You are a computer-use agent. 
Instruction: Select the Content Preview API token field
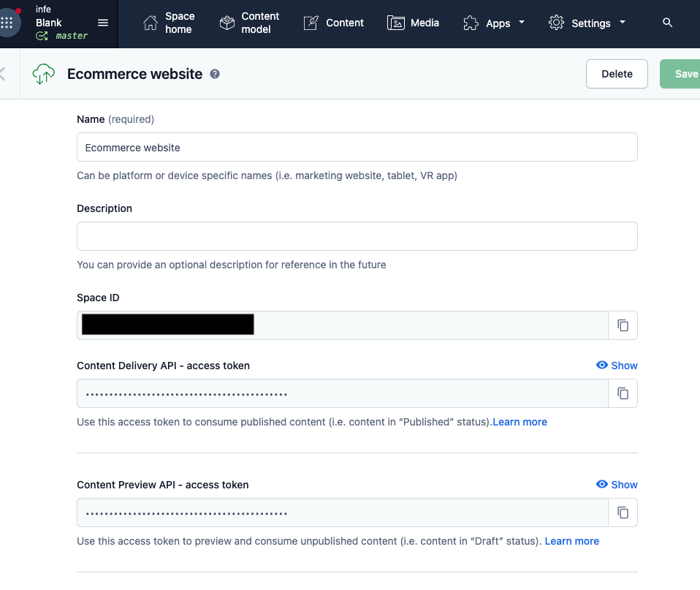(343, 513)
